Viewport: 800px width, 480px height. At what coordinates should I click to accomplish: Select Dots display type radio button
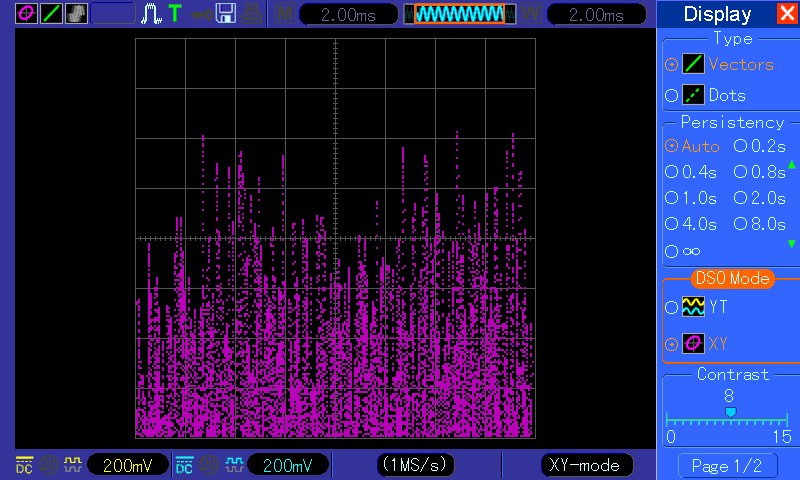tap(671, 95)
